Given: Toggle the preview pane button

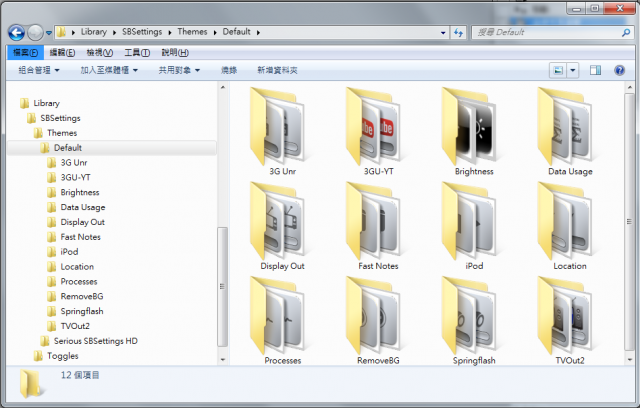Looking at the screenshot, I should point(595,71).
